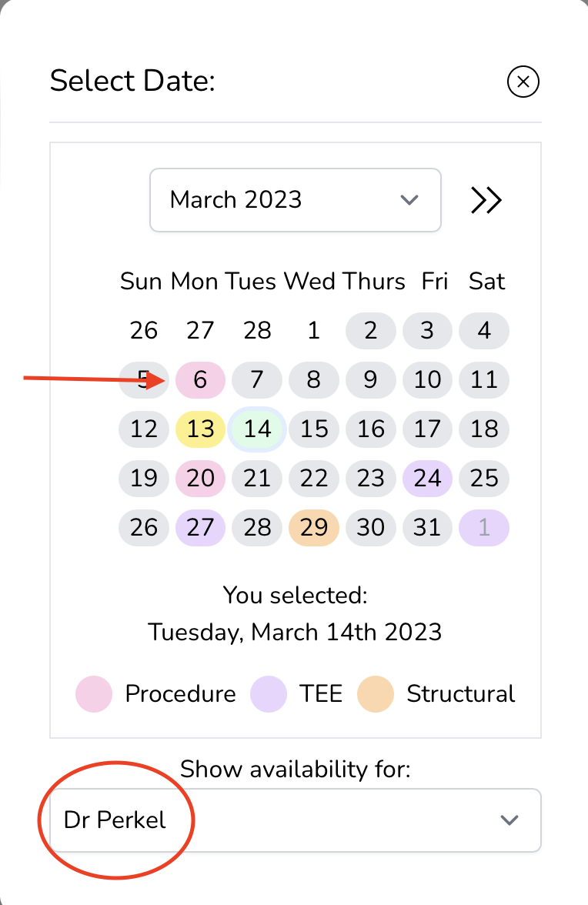The height and width of the screenshot is (905, 588).
Task: Click the chevron in availability selector
Action: 509,820
